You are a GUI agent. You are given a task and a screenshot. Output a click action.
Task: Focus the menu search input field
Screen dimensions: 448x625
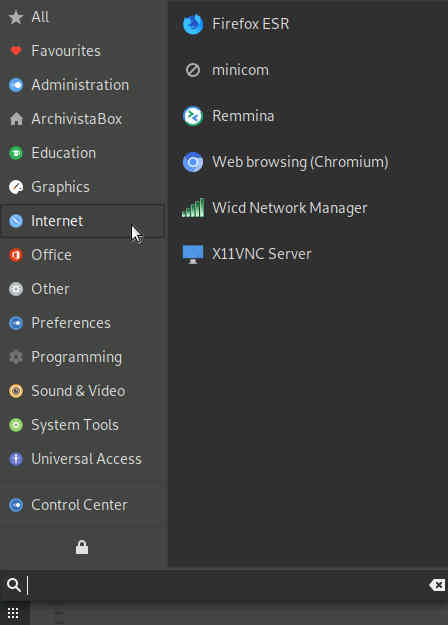tap(225, 585)
